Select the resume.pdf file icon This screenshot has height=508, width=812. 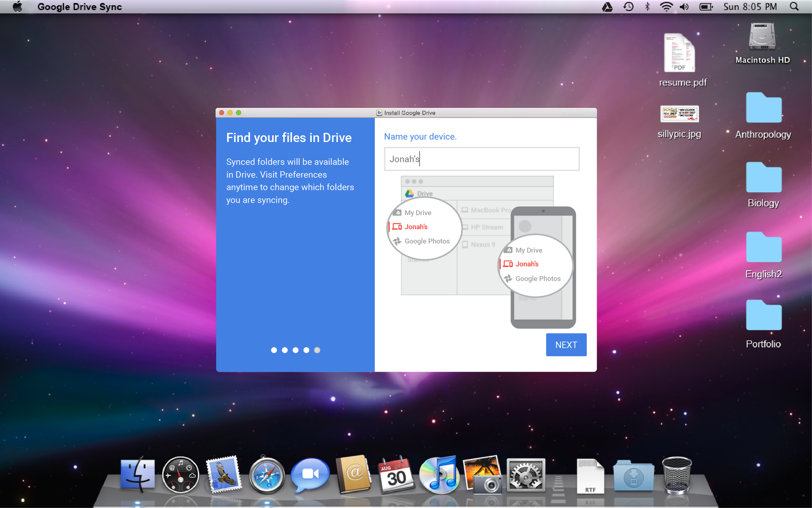click(x=679, y=52)
